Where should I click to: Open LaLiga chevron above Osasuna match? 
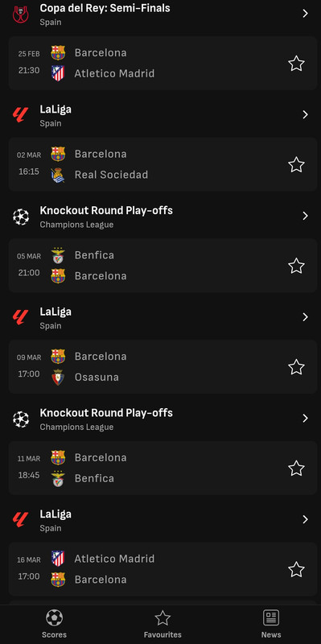305,317
